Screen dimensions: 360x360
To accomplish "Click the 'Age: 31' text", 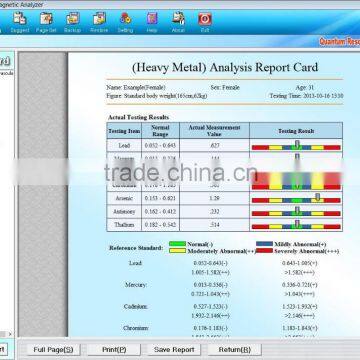I will (305, 88).
